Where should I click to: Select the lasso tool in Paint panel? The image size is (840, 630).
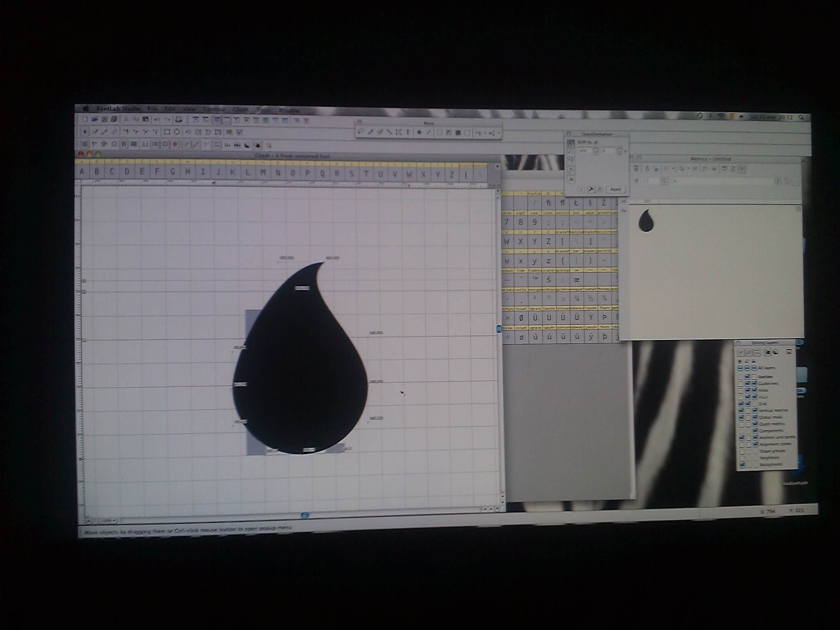click(361, 132)
